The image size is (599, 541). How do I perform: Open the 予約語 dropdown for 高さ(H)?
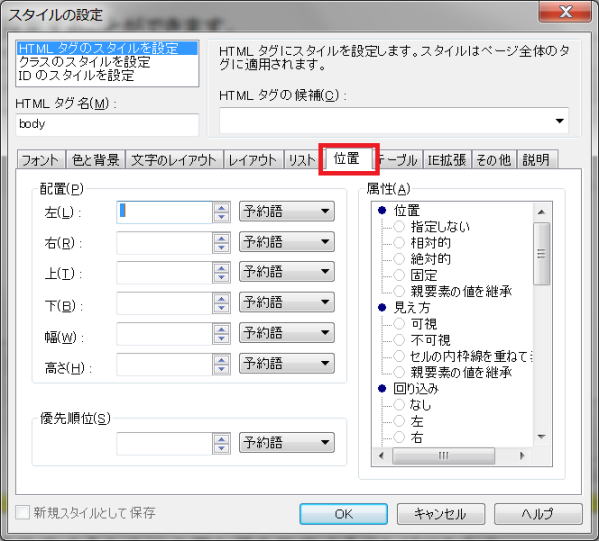287,363
